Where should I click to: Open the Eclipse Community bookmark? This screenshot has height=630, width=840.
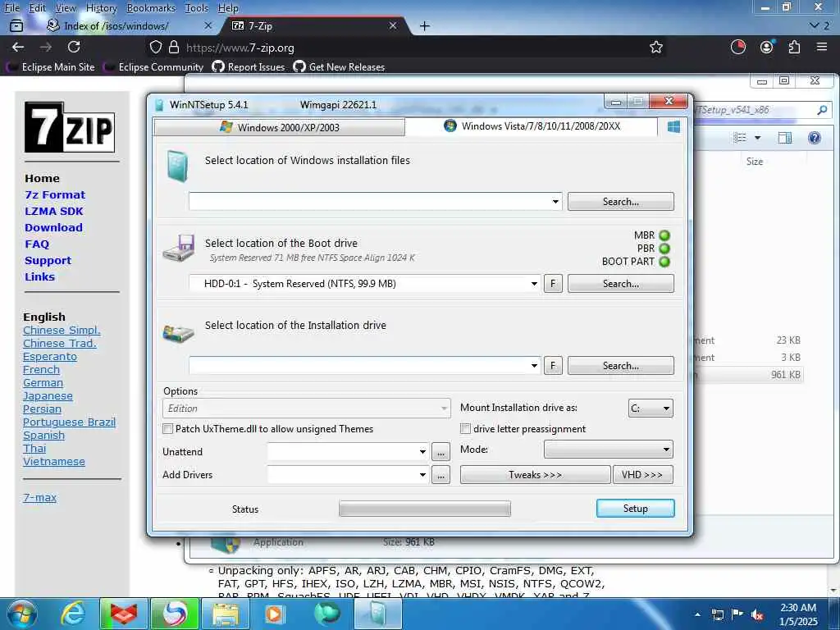155,67
